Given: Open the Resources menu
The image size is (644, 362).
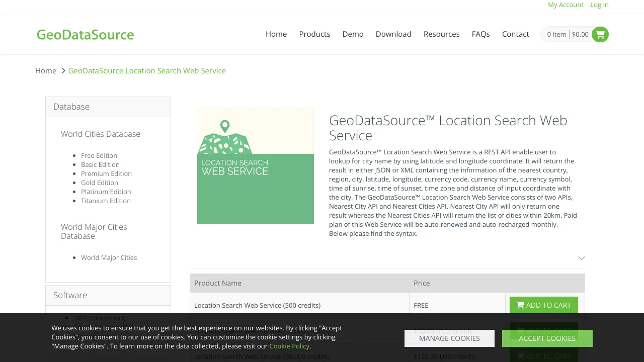Looking at the screenshot, I should click(441, 34).
